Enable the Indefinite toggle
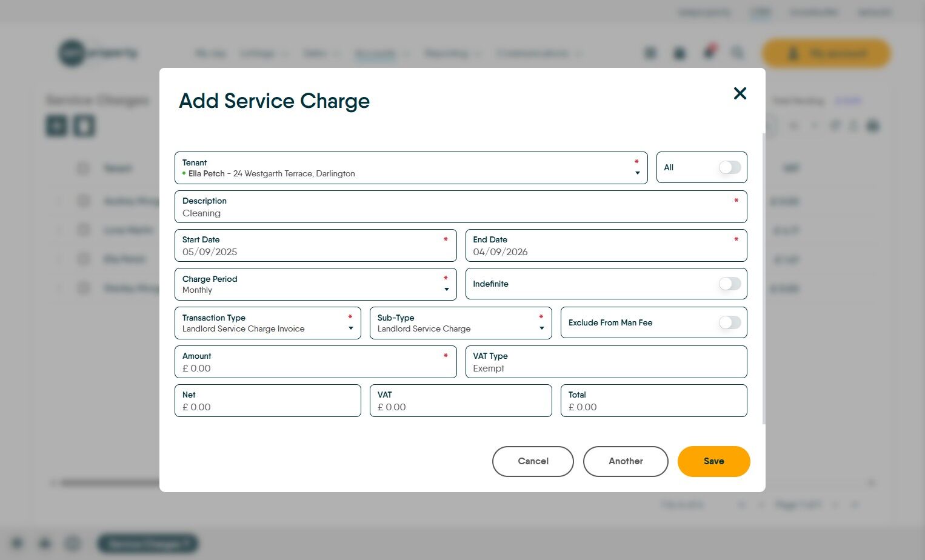This screenshot has width=925, height=560. (x=730, y=284)
